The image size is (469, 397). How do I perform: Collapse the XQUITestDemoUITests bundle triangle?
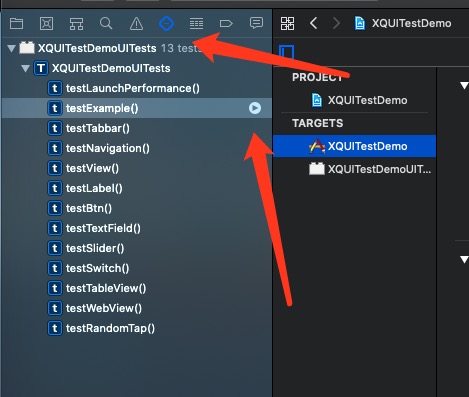tap(12, 49)
